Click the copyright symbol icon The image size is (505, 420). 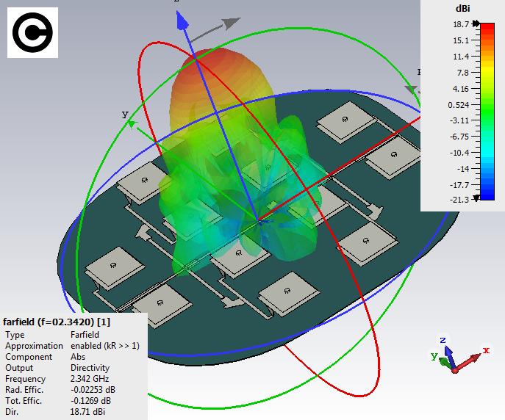point(32,34)
